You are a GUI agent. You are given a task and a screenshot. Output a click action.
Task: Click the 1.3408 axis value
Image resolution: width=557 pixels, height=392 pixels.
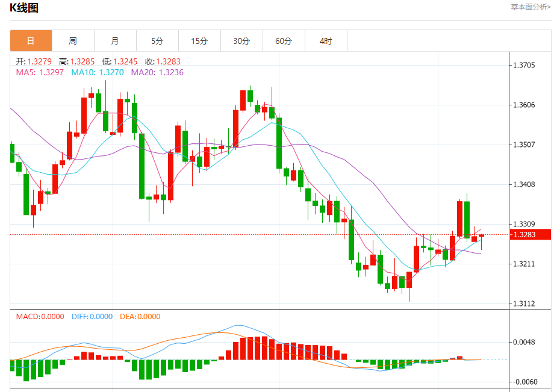point(524,184)
